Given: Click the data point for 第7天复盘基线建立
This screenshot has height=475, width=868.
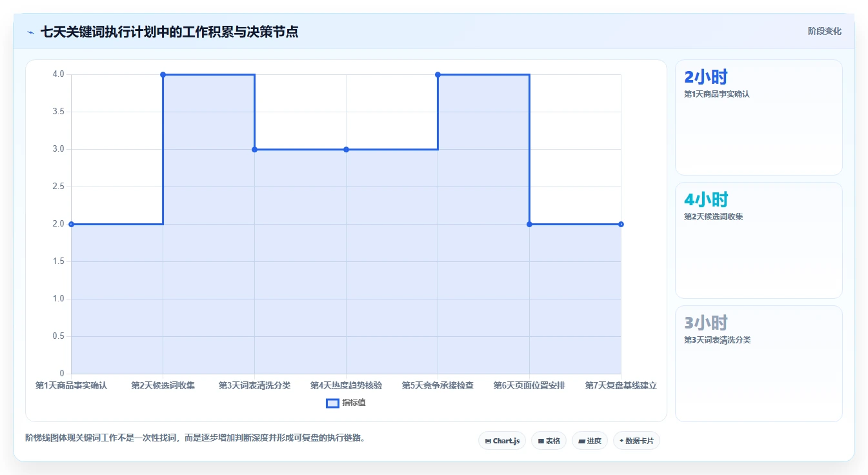Looking at the screenshot, I should tap(621, 224).
